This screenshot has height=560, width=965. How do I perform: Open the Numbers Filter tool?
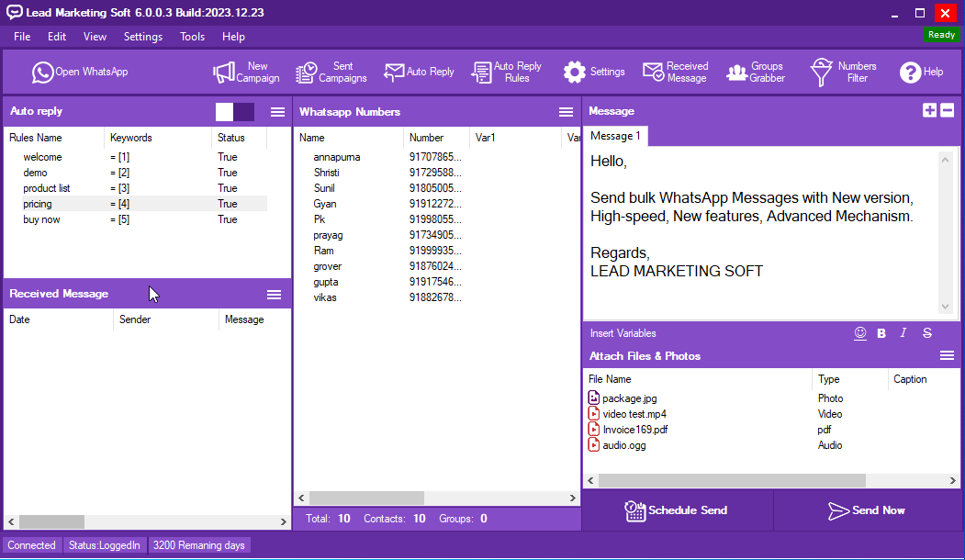843,72
